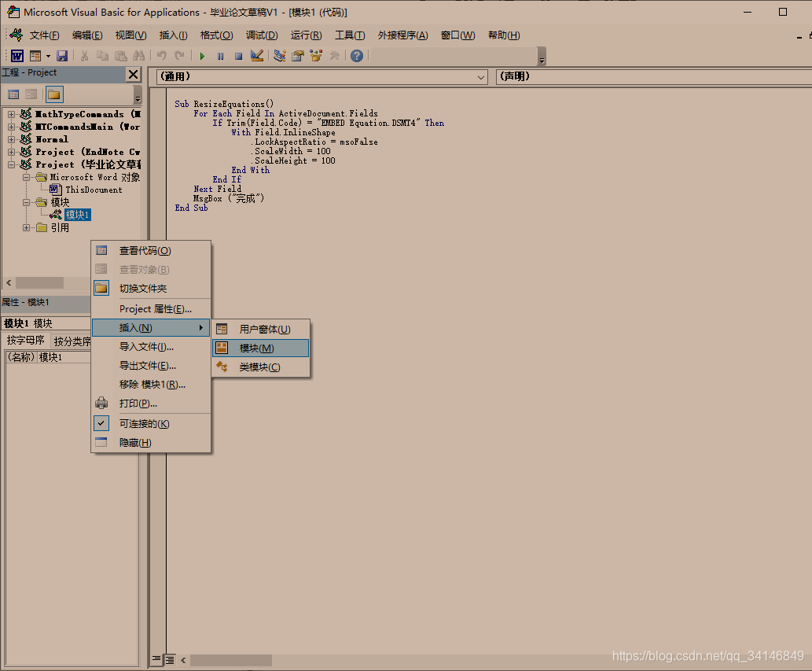Expand the Project (EndNote Cw node
This screenshot has height=671, width=812.
point(11,152)
